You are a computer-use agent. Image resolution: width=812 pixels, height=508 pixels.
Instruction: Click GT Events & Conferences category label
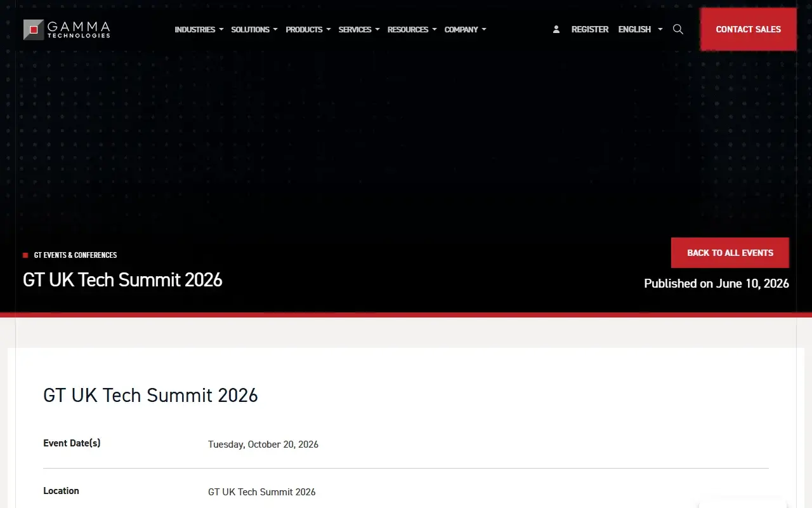click(75, 255)
